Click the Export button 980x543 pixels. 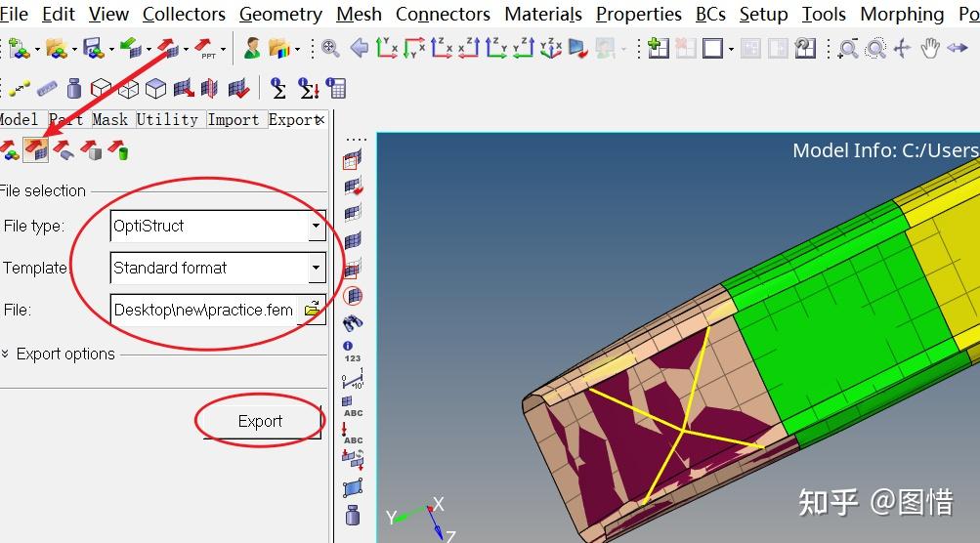tap(261, 421)
